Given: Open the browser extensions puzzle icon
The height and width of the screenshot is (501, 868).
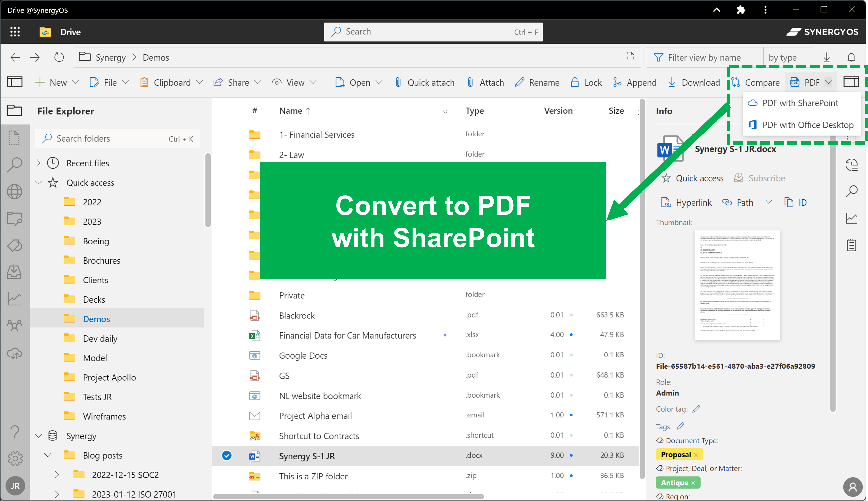Looking at the screenshot, I should 741,10.
